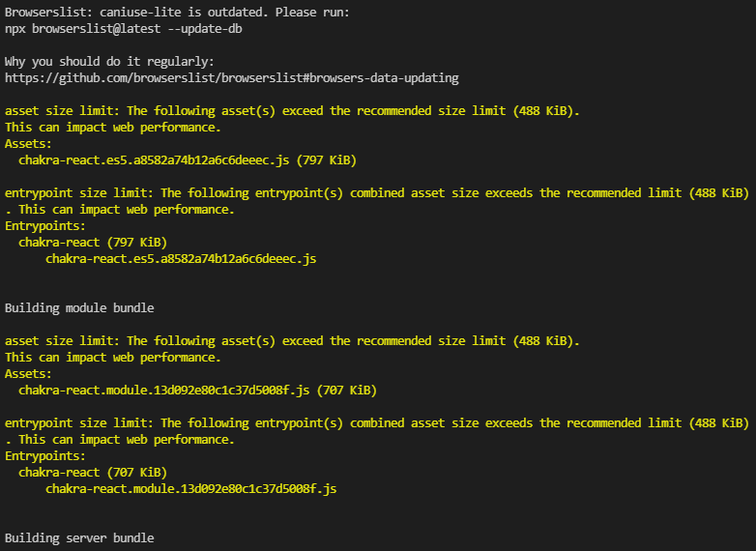756x551 pixels.
Task: Click the module filename under the 707 KiB entrypoint
Action: click(x=190, y=488)
